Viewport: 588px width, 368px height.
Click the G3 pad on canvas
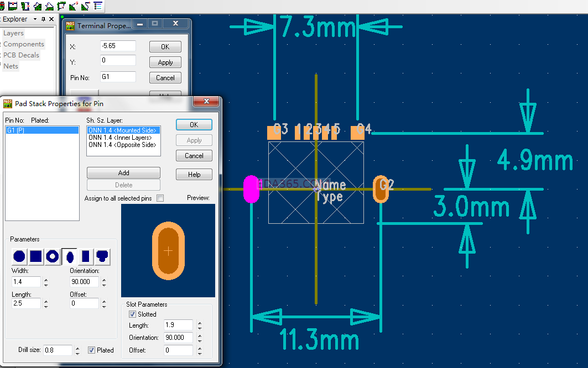pyautogui.click(x=274, y=133)
